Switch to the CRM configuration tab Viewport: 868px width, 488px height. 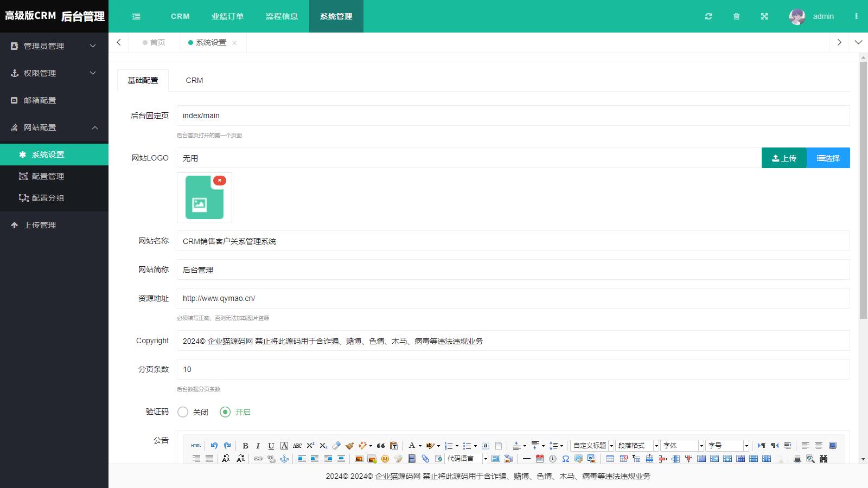tap(194, 80)
